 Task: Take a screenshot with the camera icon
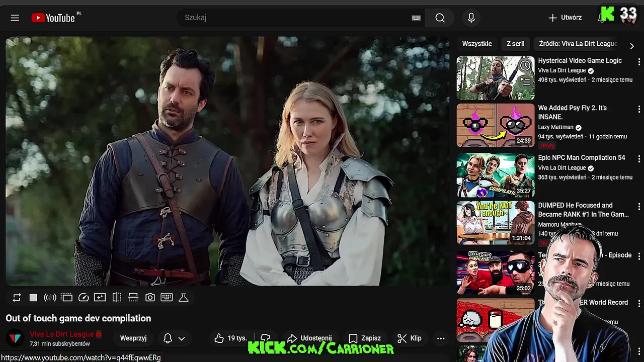click(x=150, y=298)
